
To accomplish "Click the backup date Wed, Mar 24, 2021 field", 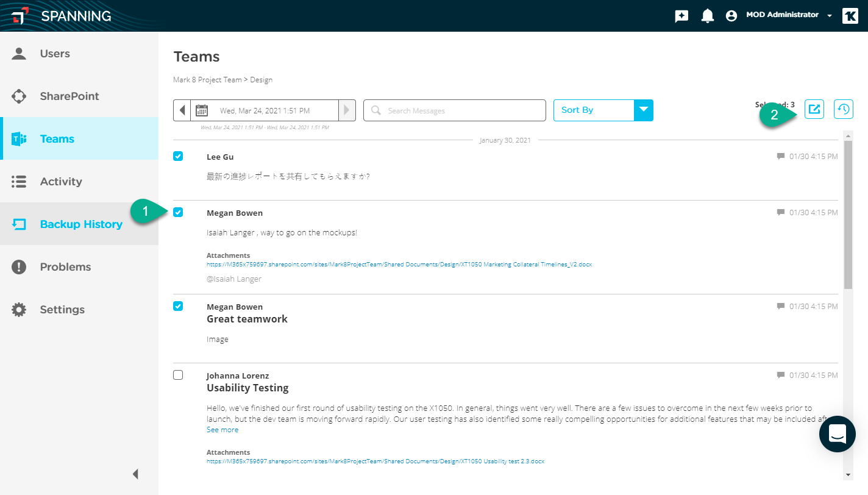I will 265,110.
